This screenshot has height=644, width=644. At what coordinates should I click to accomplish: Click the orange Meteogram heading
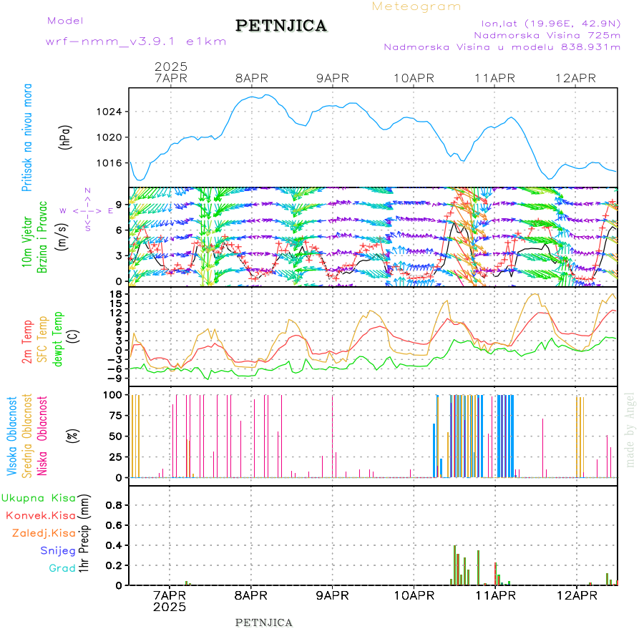pos(416,6)
